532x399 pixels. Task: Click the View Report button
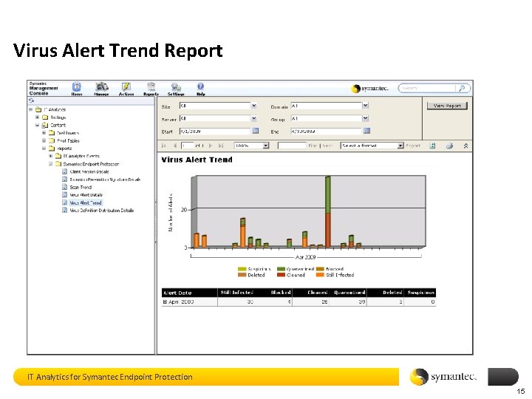tap(447, 106)
